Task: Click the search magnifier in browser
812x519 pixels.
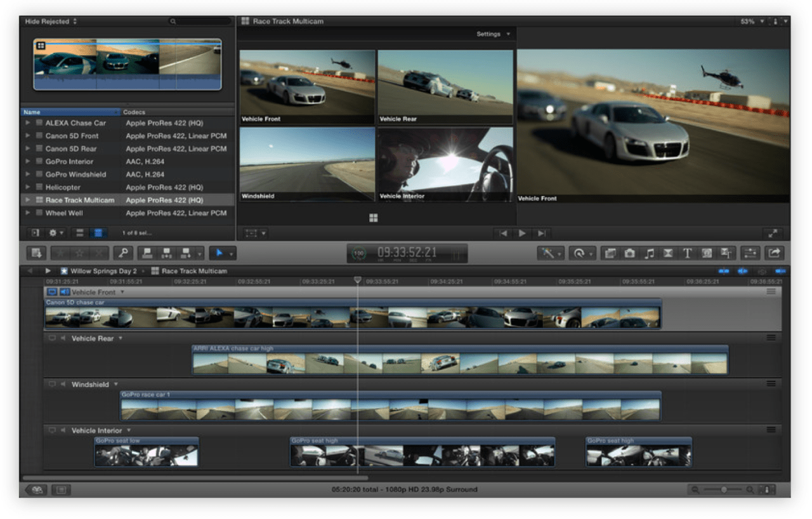Action: coord(173,22)
